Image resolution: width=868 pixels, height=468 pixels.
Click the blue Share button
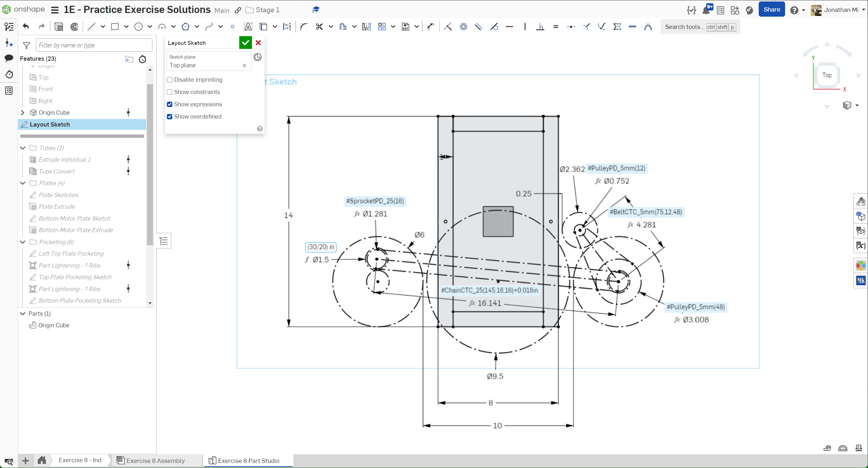[x=771, y=10]
